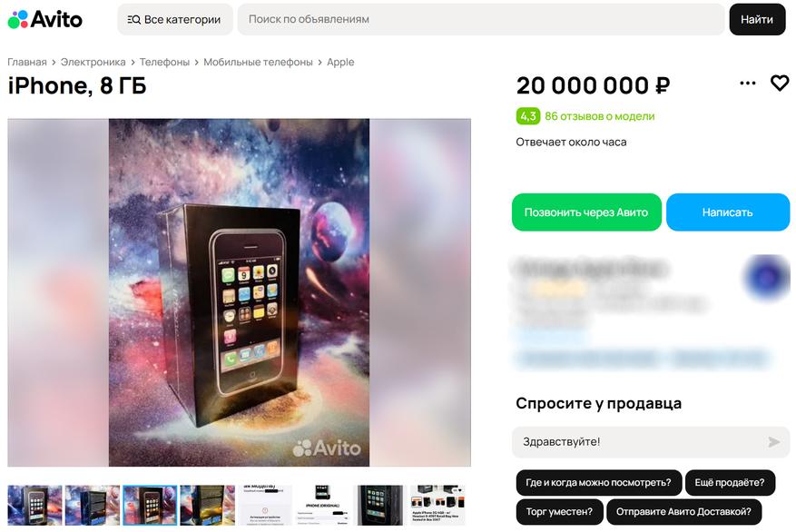Go to Главная breadcrumb
Viewport: 796px width, 532px height.
pyautogui.click(x=27, y=62)
